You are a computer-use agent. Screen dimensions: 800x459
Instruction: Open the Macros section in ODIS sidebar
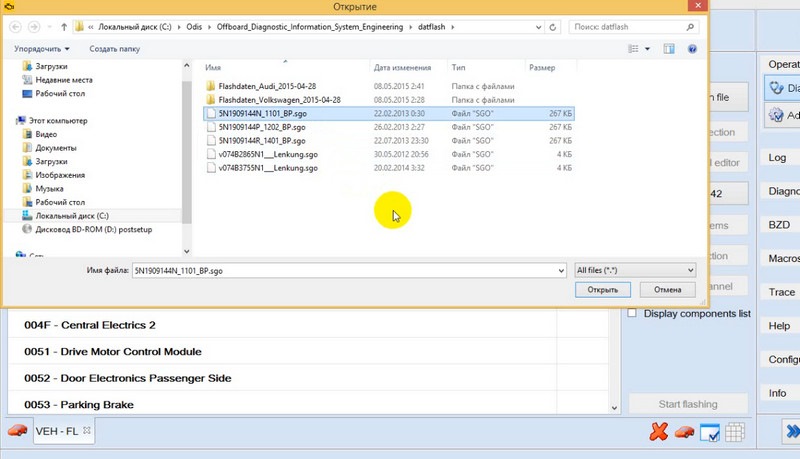pyautogui.click(x=780, y=259)
